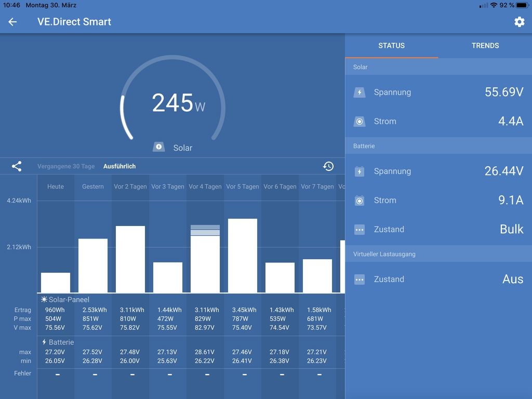Tap the 245 W solar power gauge

point(172,98)
